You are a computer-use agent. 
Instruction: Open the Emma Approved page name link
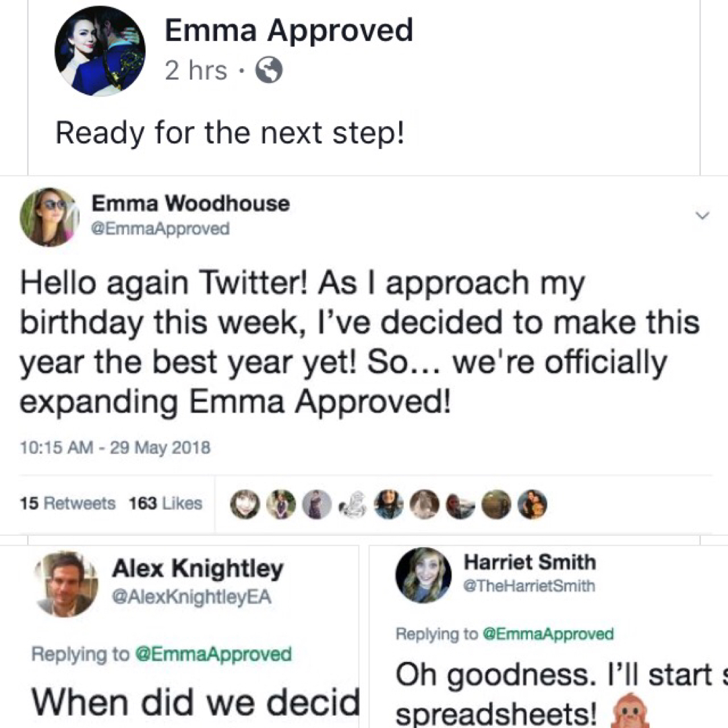[x=289, y=31]
